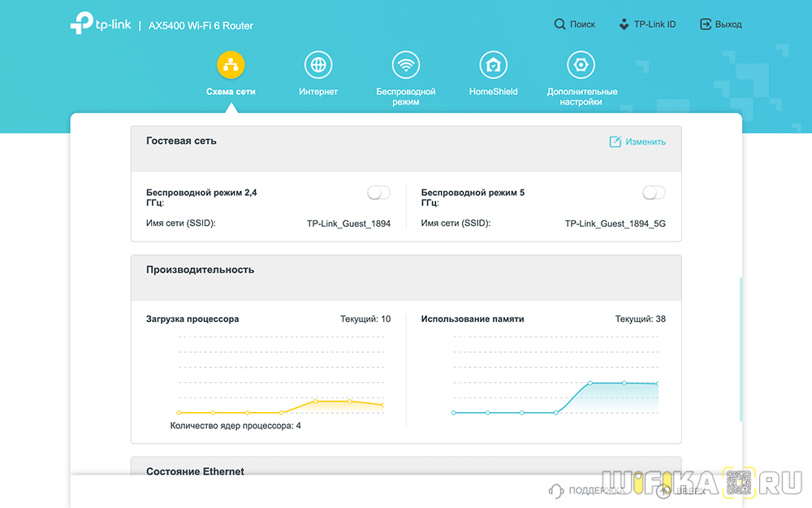Open Дополнительные настройки gear icon
This screenshot has height=508, width=812.
(581, 65)
